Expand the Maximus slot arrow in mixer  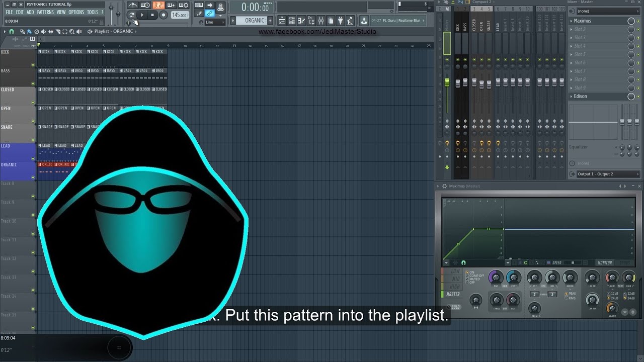(572, 21)
